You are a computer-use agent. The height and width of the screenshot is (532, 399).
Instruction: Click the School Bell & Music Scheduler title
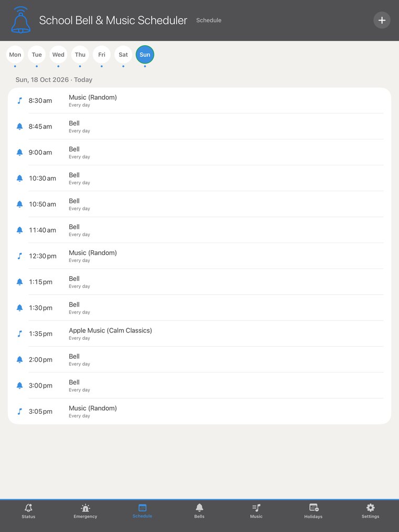click(113, 20)
